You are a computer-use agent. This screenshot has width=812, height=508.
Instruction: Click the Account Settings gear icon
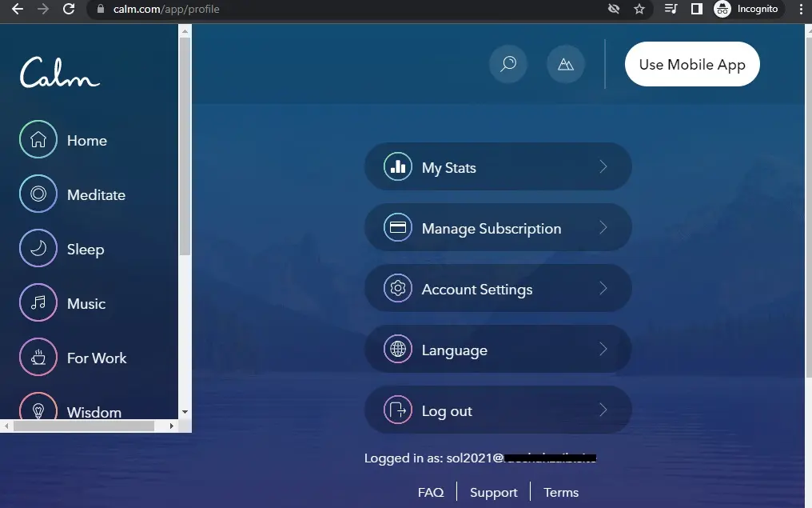(x=398, y=288)
